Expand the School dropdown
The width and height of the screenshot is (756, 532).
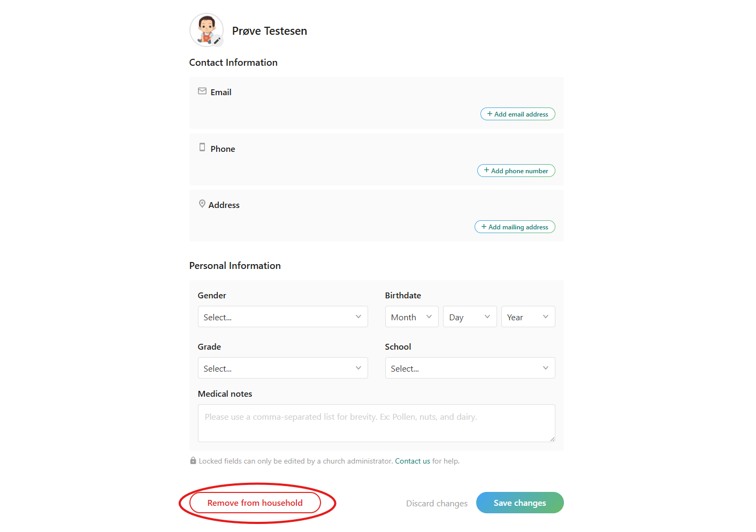point(470,368)
